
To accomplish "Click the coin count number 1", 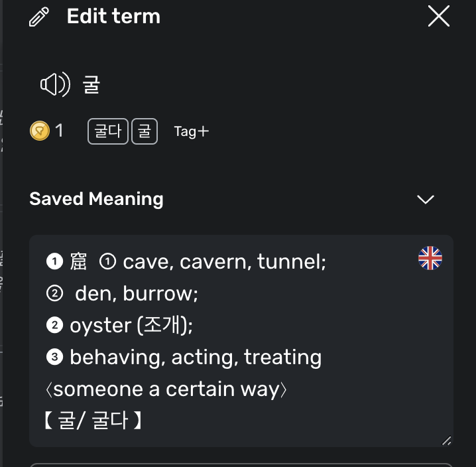I will 59,131.
